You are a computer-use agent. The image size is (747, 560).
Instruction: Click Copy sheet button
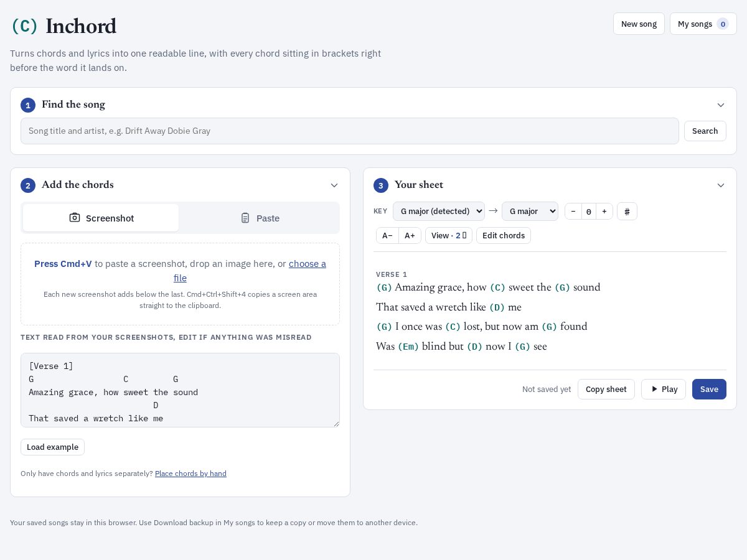(x=606, y=389)
